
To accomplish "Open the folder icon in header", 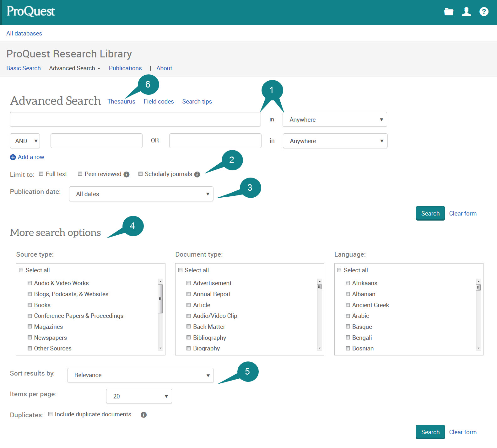I will pyautogui.click(x=449, y=12).
